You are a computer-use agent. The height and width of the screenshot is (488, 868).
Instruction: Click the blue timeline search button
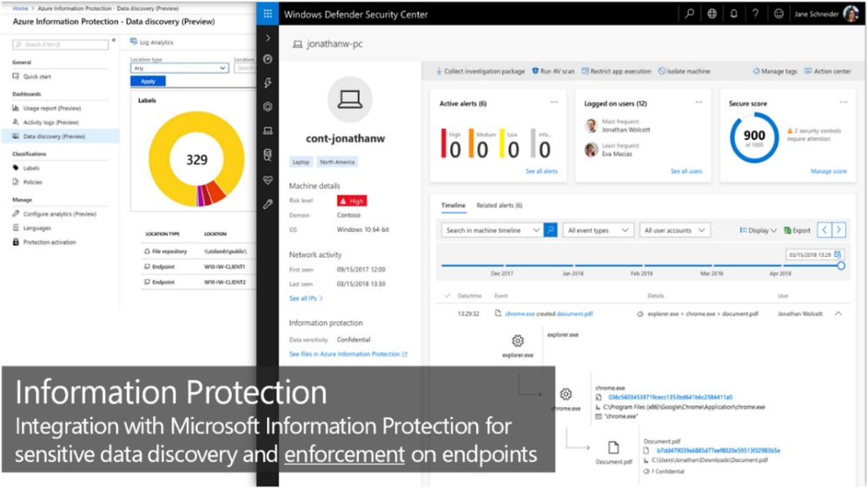point(550,230)
